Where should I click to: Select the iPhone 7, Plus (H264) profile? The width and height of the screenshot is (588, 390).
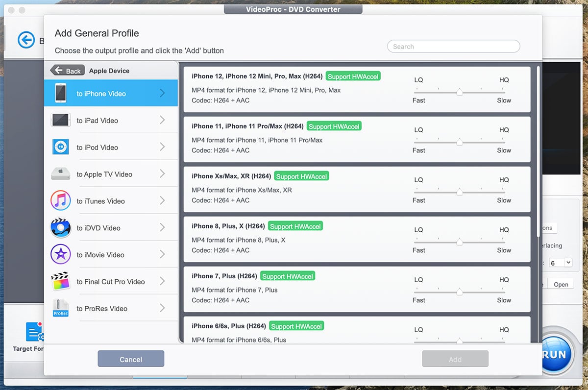(357, 289)
